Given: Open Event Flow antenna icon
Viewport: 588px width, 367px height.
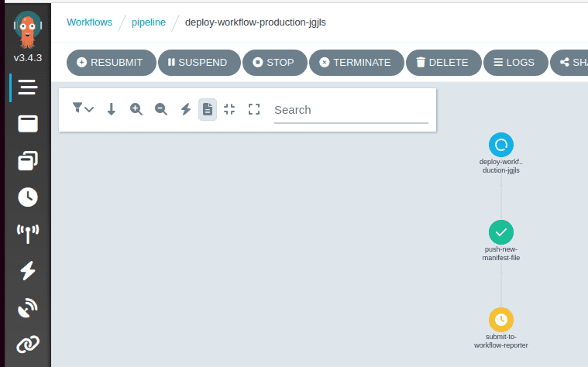Looking at the screenshot, I should [x=28, y=233].
